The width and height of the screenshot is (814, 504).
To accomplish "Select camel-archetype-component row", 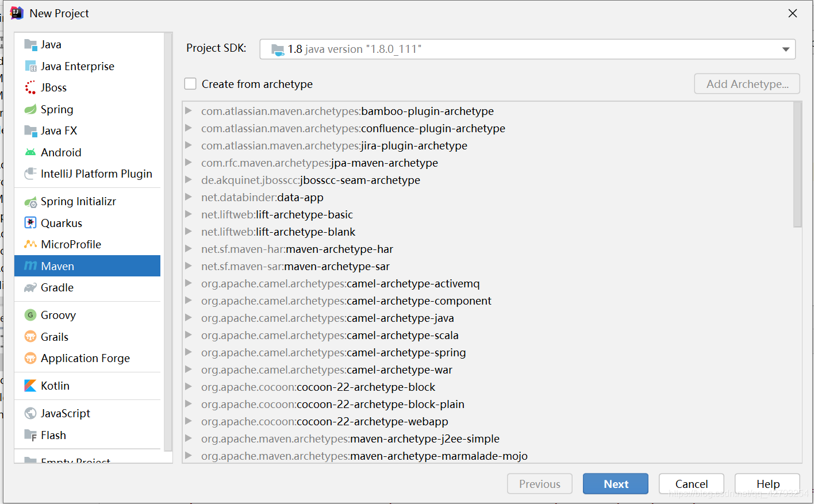I will tap(487, 301).
